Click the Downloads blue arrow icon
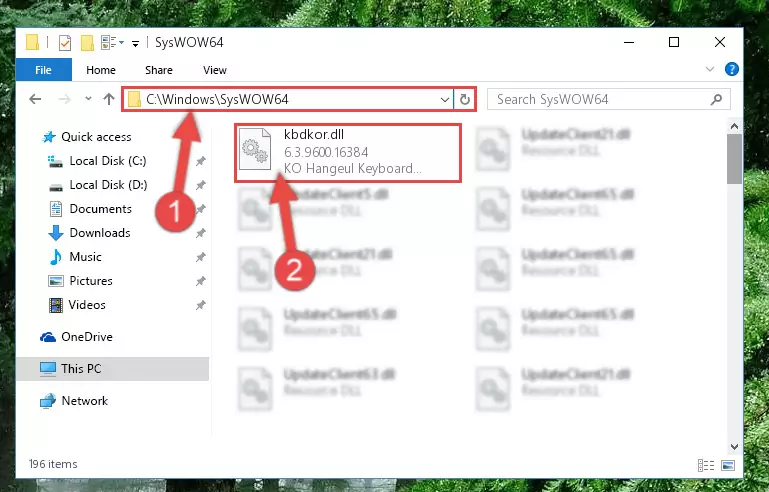Screen dimensions: 769x492 56,233
